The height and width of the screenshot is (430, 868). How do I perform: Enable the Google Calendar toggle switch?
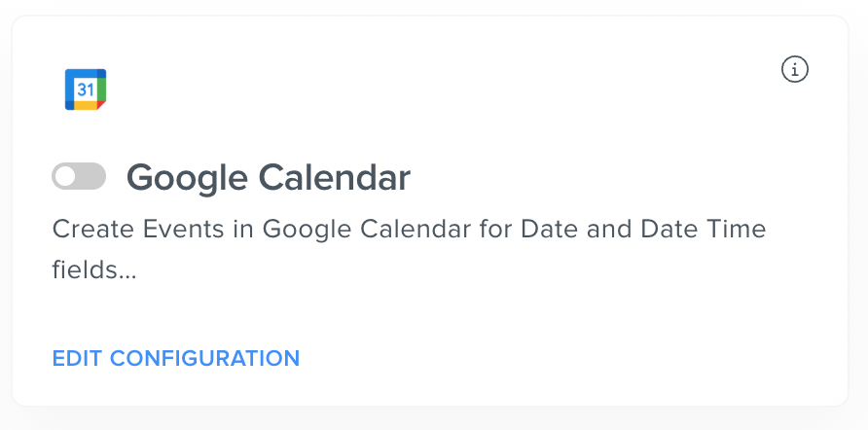tap(79, 176)
